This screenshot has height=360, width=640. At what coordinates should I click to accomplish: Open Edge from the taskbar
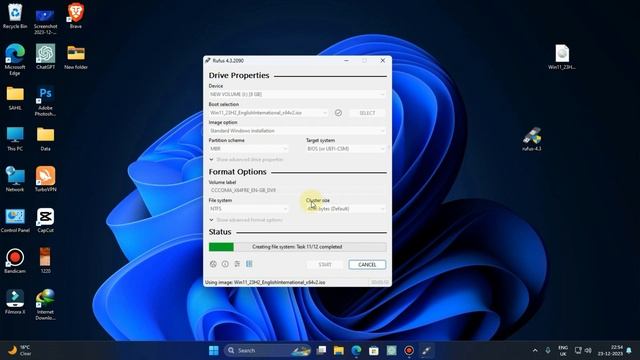pos(356,350)
